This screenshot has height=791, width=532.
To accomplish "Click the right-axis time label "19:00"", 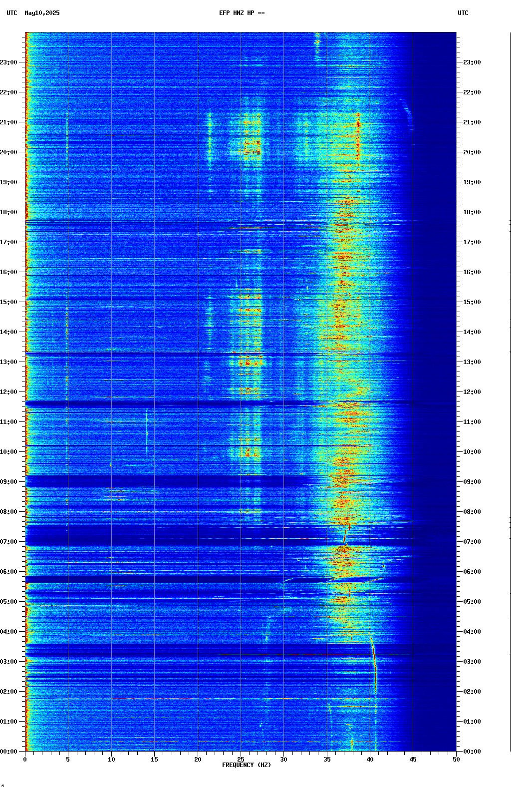I will tap(472, 182).
